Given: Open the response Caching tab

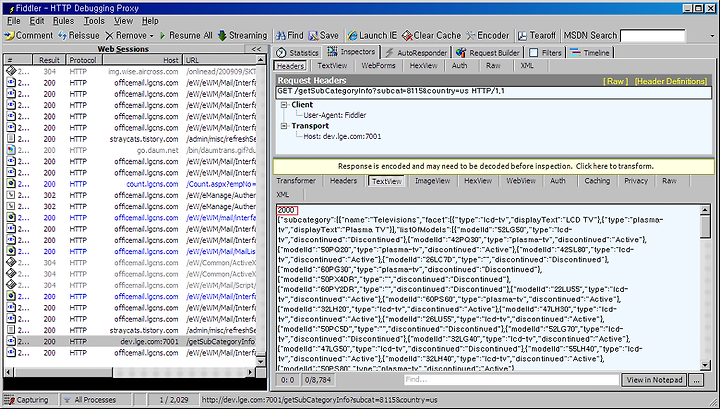Looking at the screenshot, I should coord(597,181).
